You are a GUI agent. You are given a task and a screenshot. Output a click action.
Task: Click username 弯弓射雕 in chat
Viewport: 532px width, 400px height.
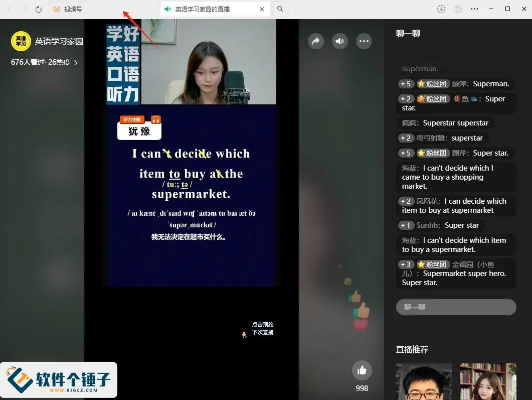(x=430, y=138)
